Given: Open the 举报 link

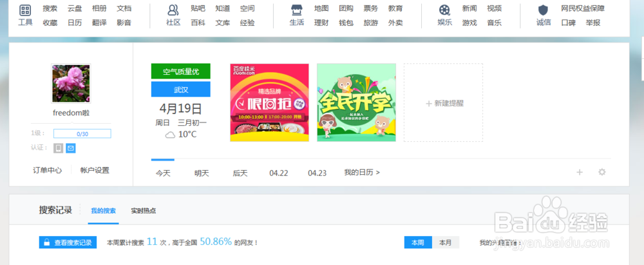Looking at the screenshot, I should click(x=593, y=23).
